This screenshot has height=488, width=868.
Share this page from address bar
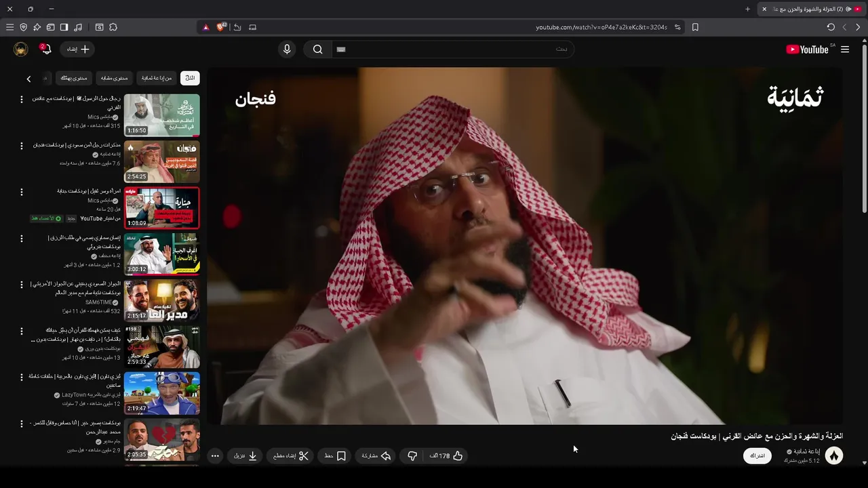coord(237,27)
